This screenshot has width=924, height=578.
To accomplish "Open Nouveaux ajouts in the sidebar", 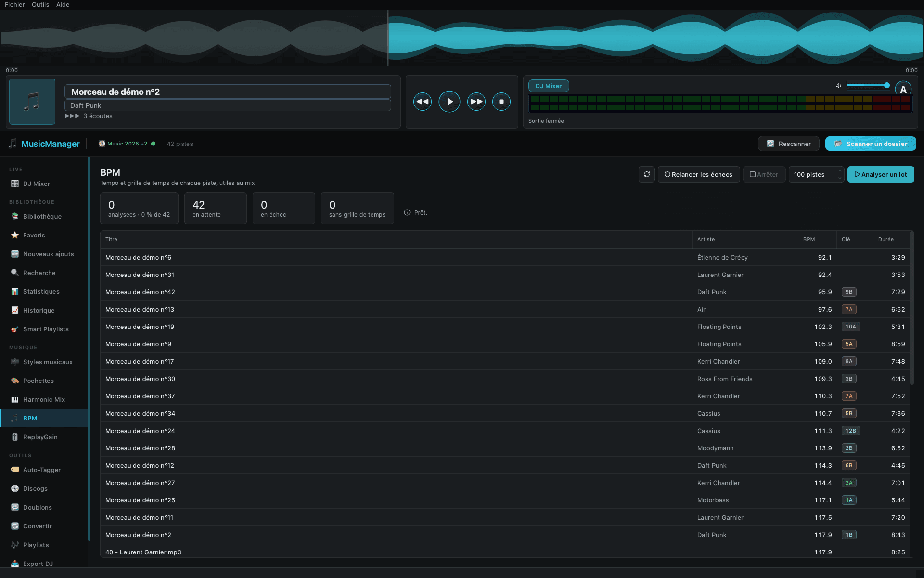I will pos(44,254).
